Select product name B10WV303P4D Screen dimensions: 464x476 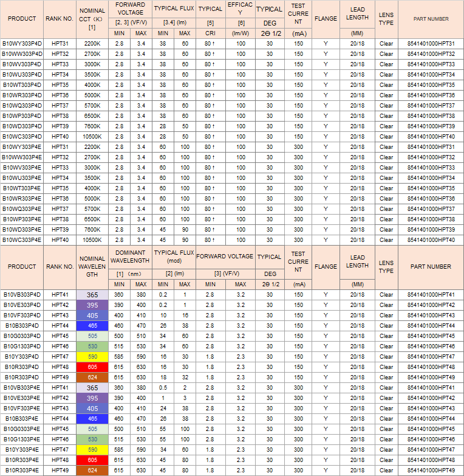(x=22, y=64)
